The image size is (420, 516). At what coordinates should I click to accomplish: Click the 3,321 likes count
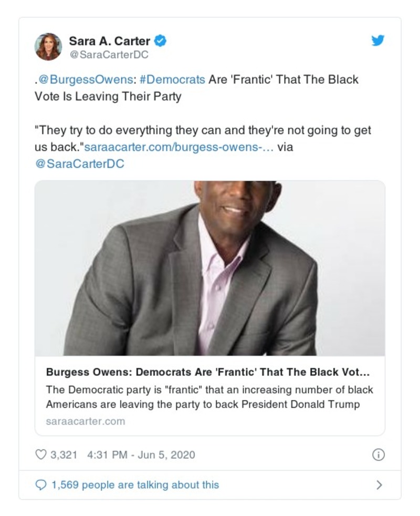[x=64, y=455]
